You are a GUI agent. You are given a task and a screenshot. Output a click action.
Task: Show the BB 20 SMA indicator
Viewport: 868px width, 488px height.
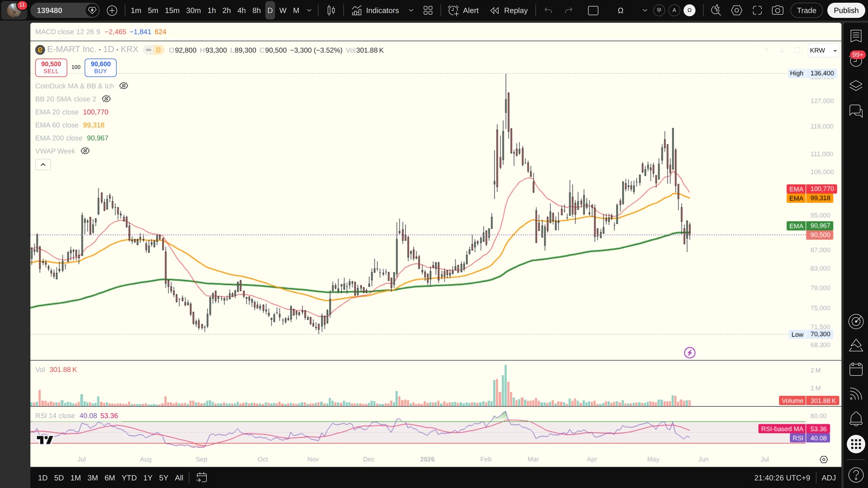[106, 99]
